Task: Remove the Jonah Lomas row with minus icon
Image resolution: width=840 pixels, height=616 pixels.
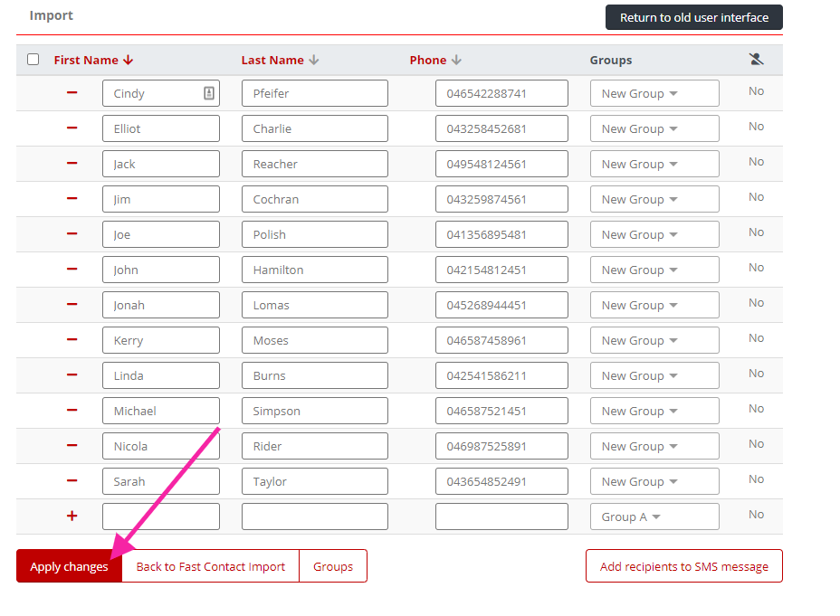Action: coord(72,305)
